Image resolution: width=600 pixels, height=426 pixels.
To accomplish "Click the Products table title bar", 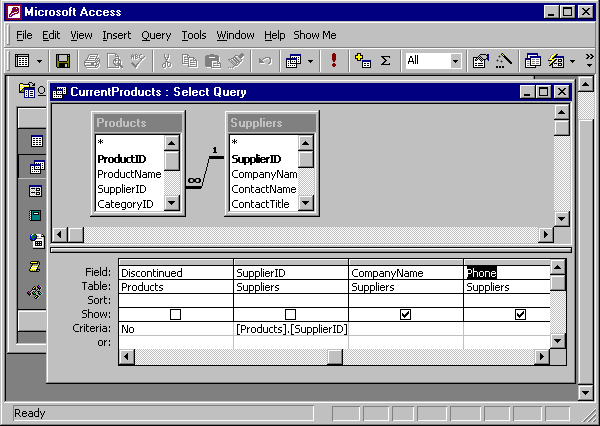I will pyautogui.click(x=138, y=123).
